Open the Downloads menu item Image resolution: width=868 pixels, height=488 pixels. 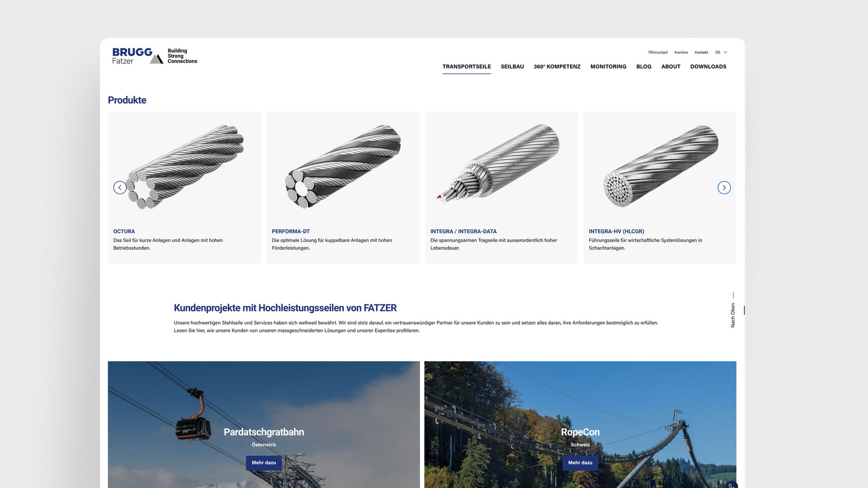pyautogui.click(x=708, y=67)
